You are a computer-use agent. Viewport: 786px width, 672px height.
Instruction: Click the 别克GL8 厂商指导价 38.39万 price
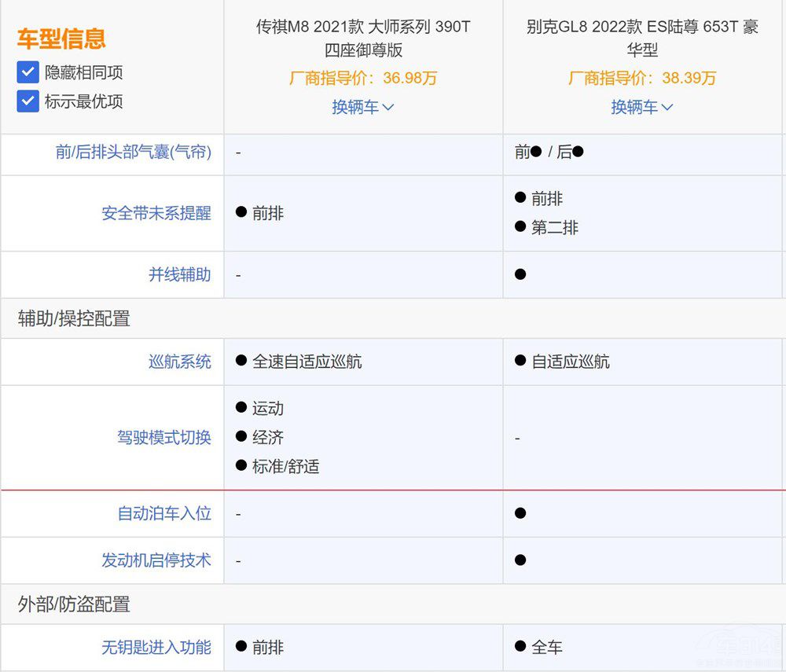click(642, 78)
